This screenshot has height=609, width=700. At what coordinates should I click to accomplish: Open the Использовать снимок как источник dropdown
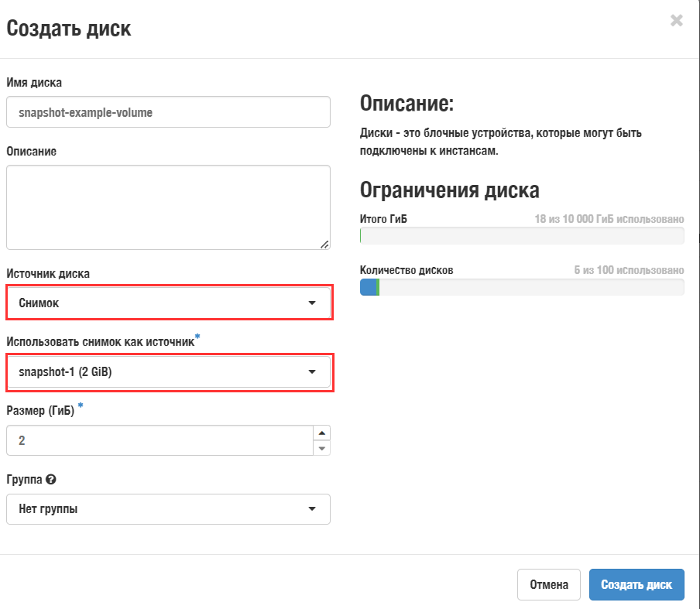[x=169, y=372]
